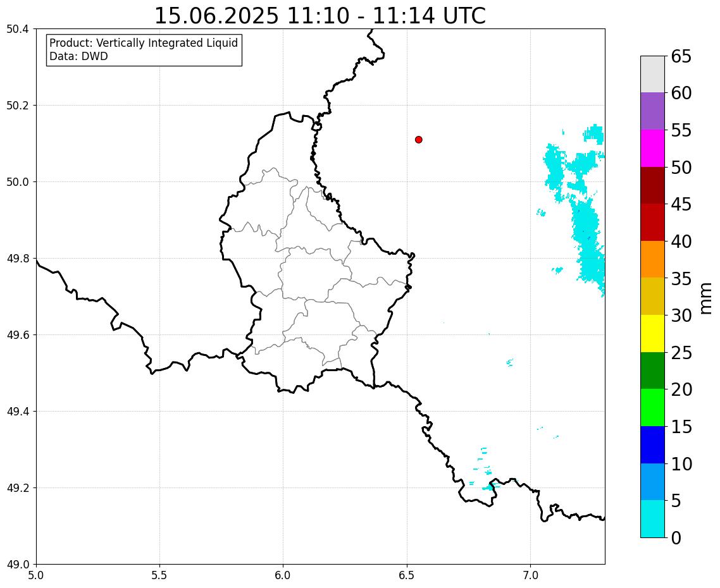Viewport: 720px width, 588px height.
Task: Click the longitude axis label 5.5
Action: pos(159,575)
